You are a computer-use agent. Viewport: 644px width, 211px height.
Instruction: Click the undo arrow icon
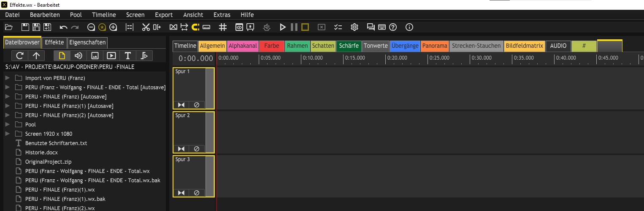point(63,27)
